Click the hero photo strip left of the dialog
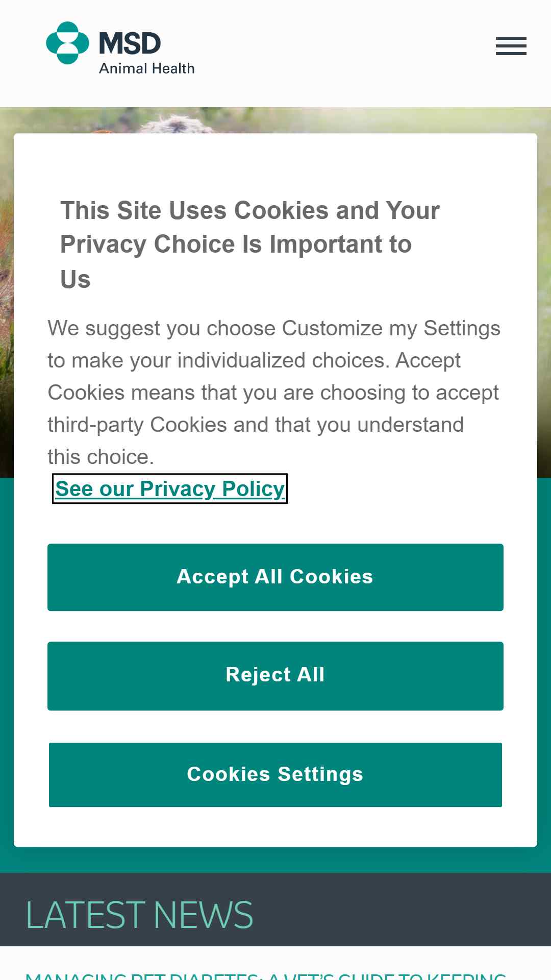The width and height of the screenshot is (551, 980). tap(7, 306)
